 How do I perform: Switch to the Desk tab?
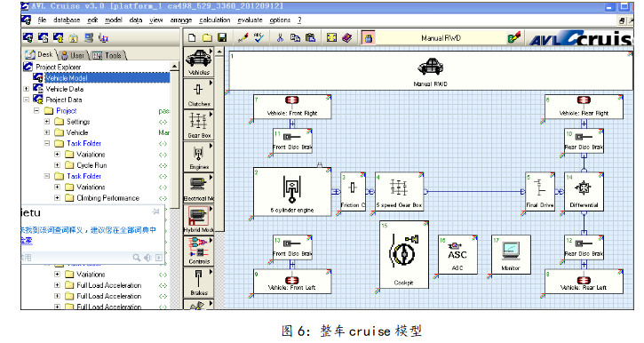(40, 54)
